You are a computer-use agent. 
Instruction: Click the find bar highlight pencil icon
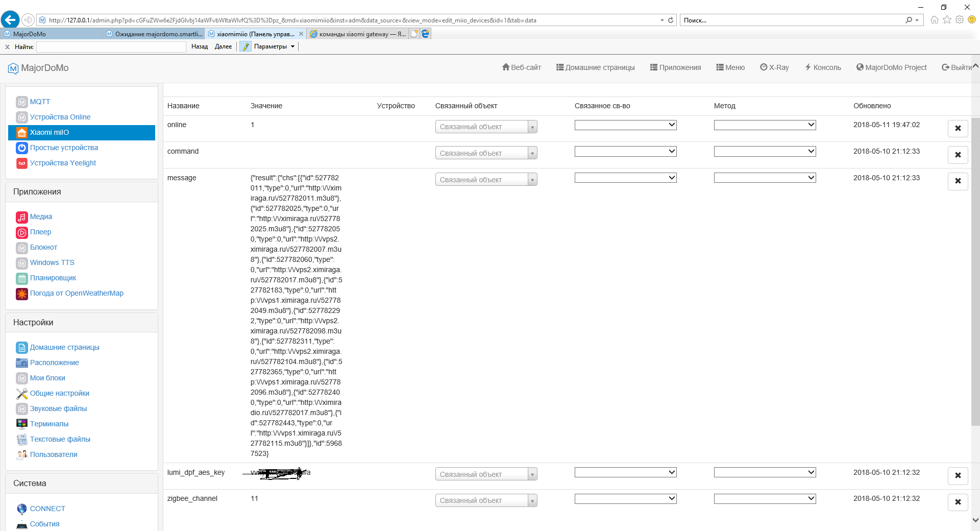(246, 46)
